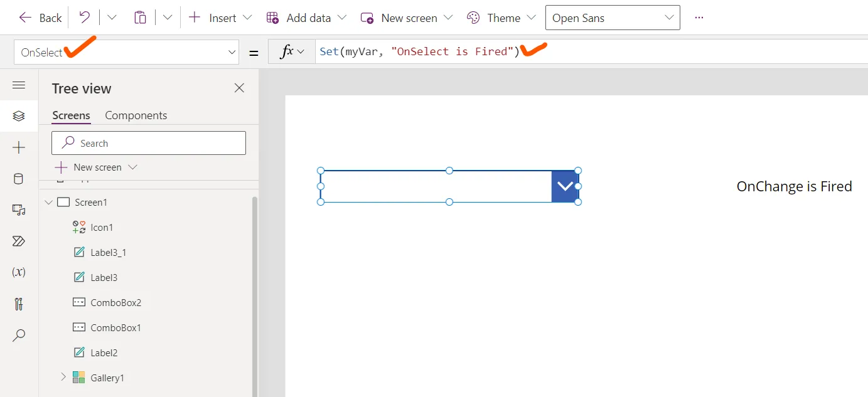This screenshot has height=397, width=868.
Task: Open the Media pane in left rail
Action: [x=19, y=209]
